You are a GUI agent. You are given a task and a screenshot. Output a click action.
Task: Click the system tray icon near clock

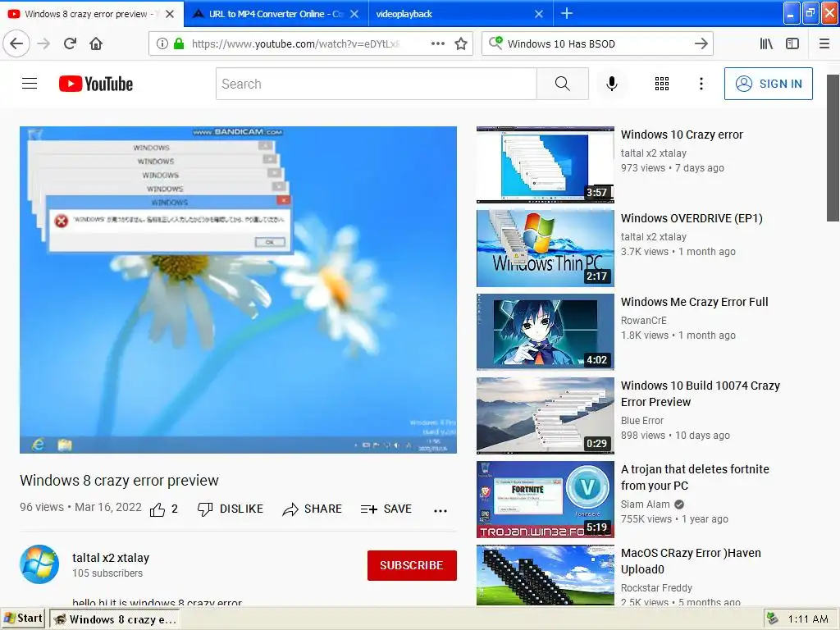772,619
